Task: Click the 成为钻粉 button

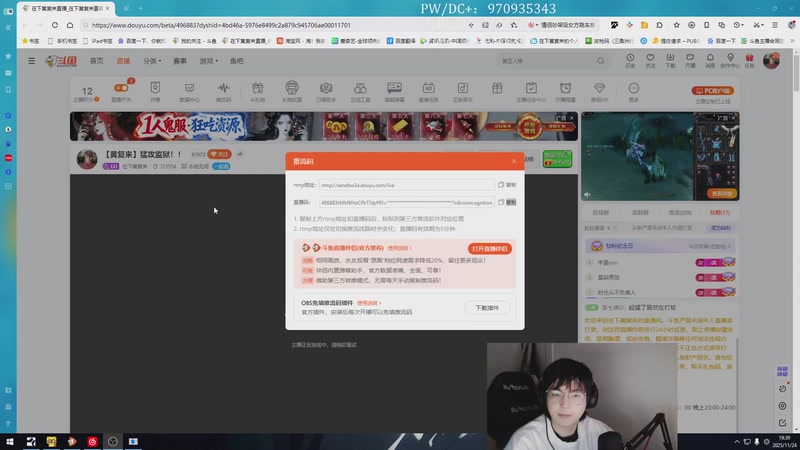Action: pyautogui.click(x=720, y=228)
